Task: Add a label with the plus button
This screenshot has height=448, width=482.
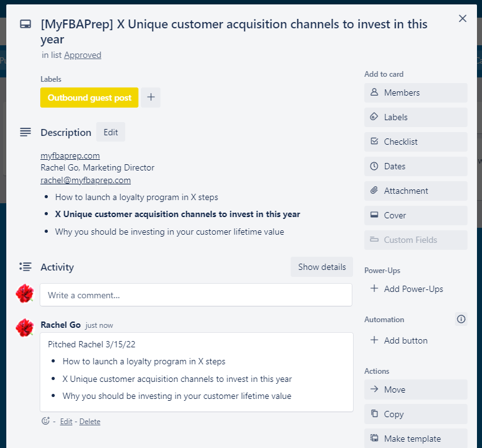Action: 150,98
